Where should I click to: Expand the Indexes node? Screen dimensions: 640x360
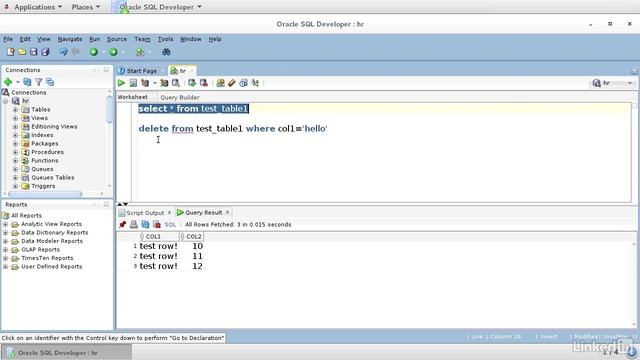click(15, 135)
